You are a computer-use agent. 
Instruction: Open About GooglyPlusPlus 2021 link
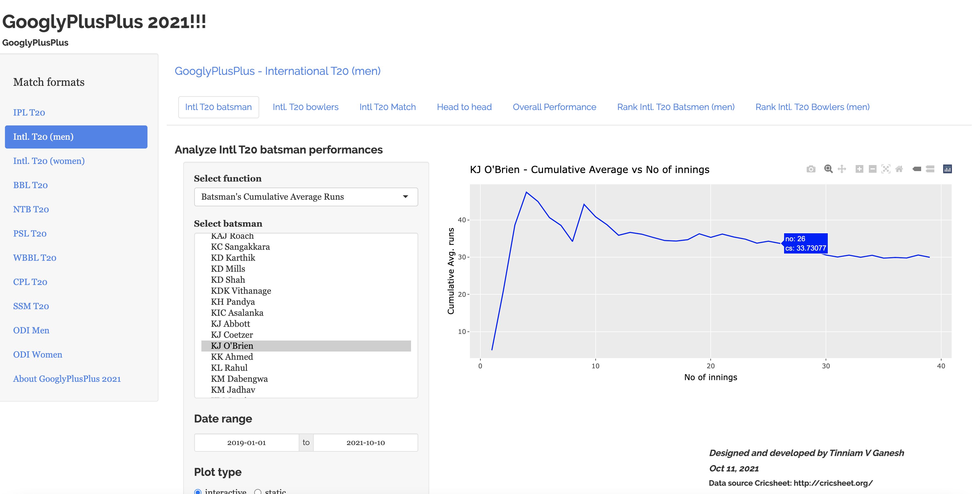pos(67,379)
